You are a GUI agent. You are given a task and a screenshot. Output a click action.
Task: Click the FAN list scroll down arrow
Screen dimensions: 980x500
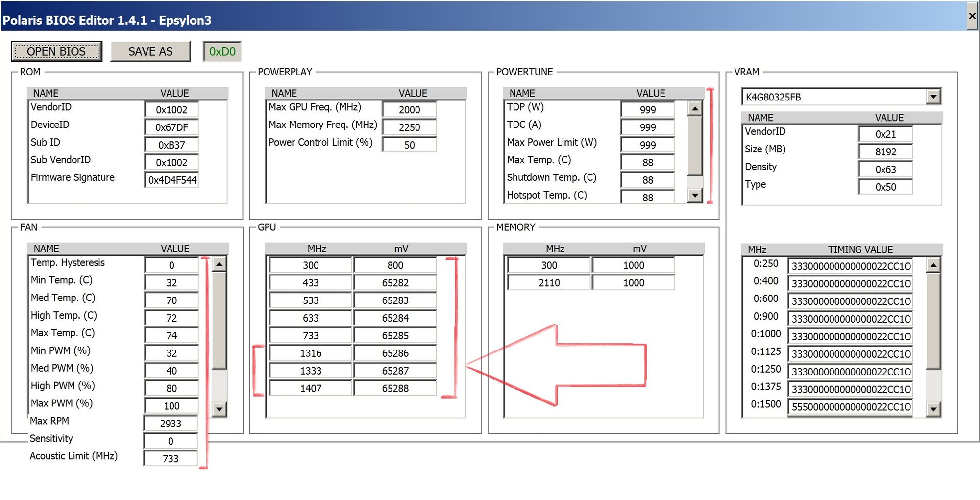tap(219, 409)
